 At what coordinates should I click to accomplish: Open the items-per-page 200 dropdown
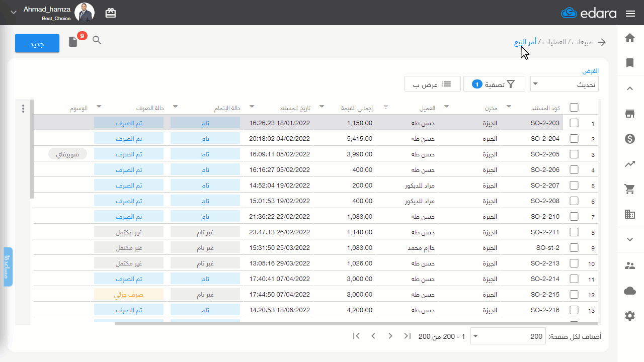click(x=508, y=336)
